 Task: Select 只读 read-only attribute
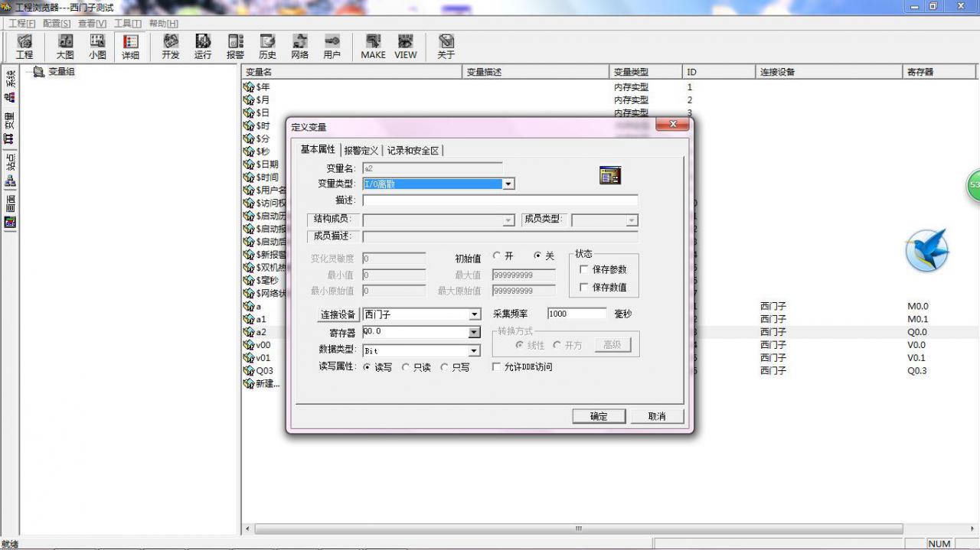(406, 367)
